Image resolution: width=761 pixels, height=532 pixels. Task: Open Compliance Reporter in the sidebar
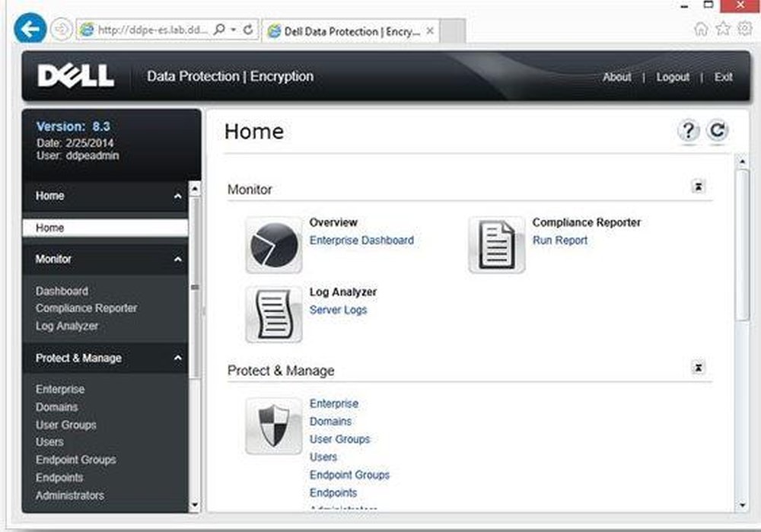87,308
